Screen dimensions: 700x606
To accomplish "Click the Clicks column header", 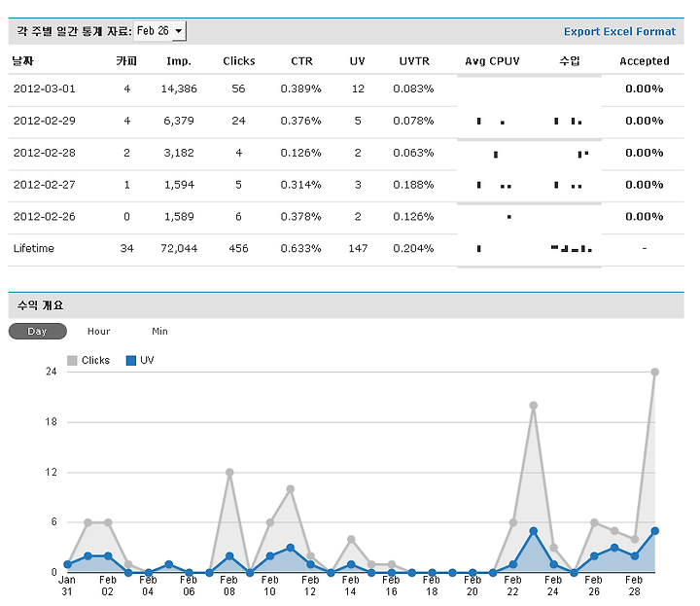I will (239, 61).
